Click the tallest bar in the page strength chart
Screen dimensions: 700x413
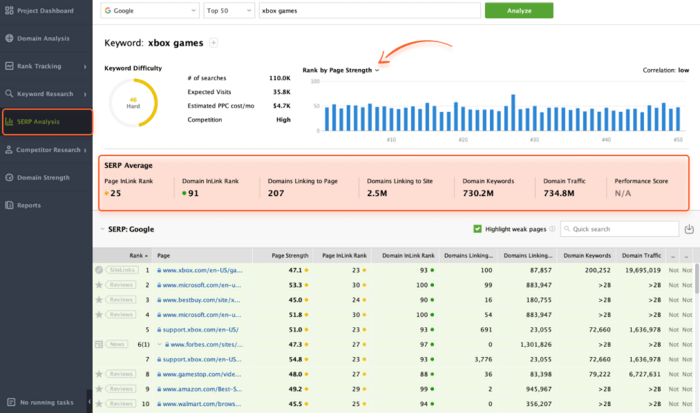pos(513,113)
